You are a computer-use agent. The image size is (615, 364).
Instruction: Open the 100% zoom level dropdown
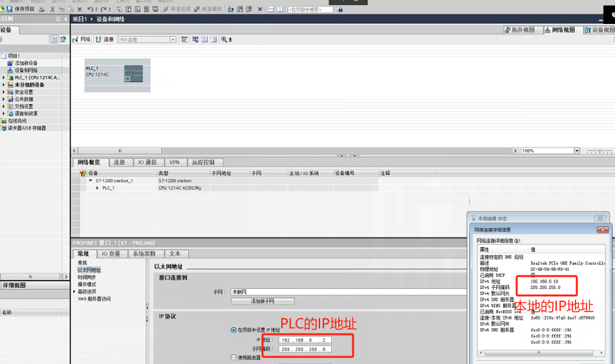pyautogui.click(x=577, y=151)
